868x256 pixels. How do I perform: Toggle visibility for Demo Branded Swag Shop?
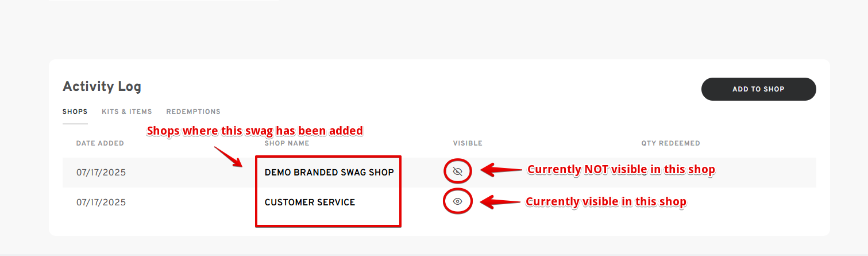click(x=457, y=171)
